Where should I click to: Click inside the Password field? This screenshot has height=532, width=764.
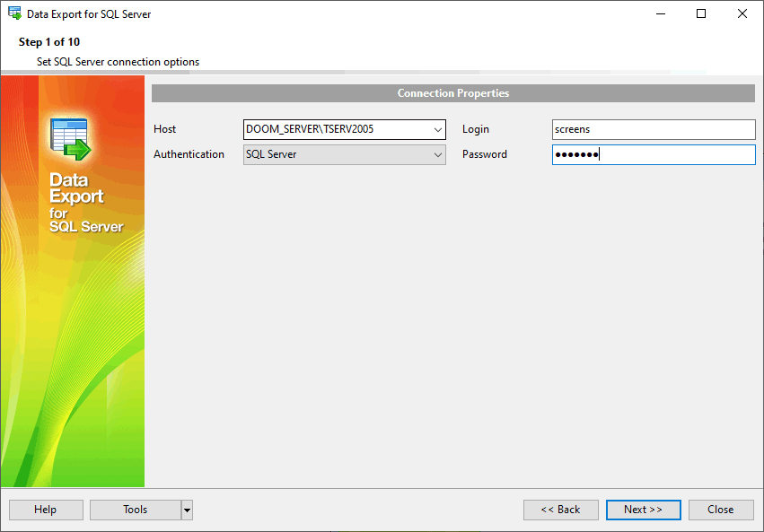coord(653,154)
